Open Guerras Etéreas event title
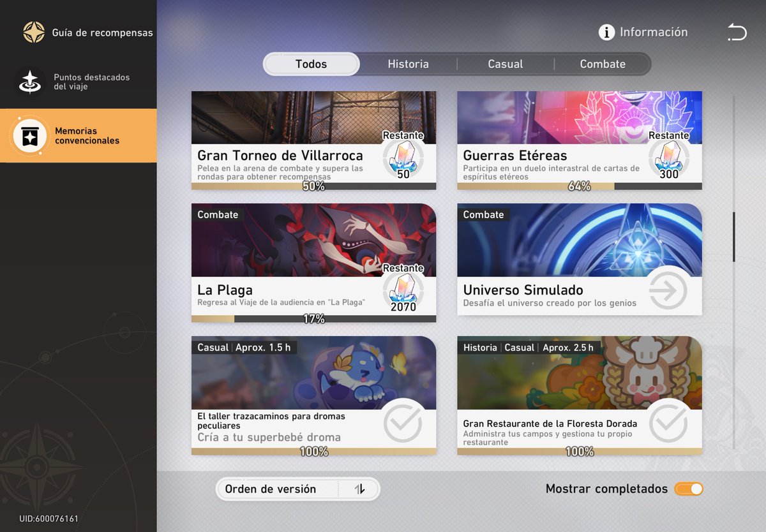Viewport: 766px width, 532px height. pyautogui.click(x=515, y=155)
